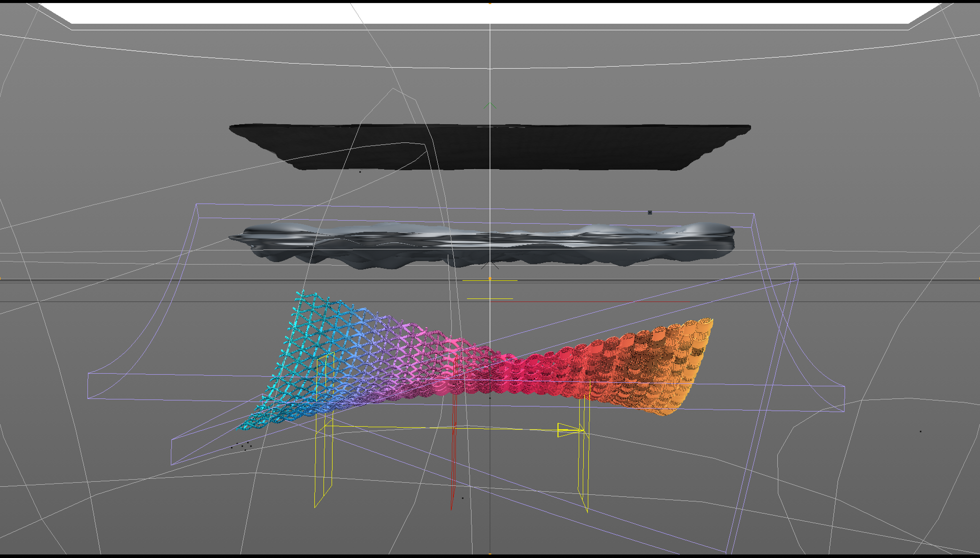Select the white rectangular light panel at the top
This screenshot has width=980, height=558.
489,14
